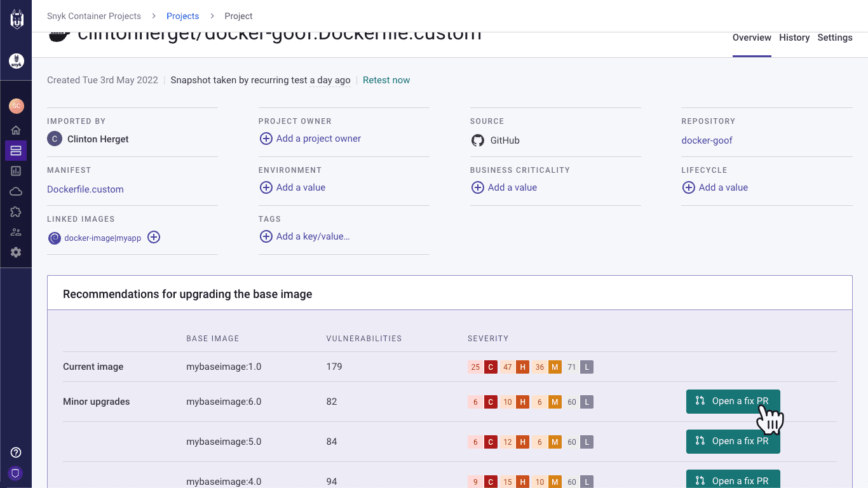Viewport: 868px width, 488px height.
Task: Switch to the Overview tab
Action: (x=752, y=38)
